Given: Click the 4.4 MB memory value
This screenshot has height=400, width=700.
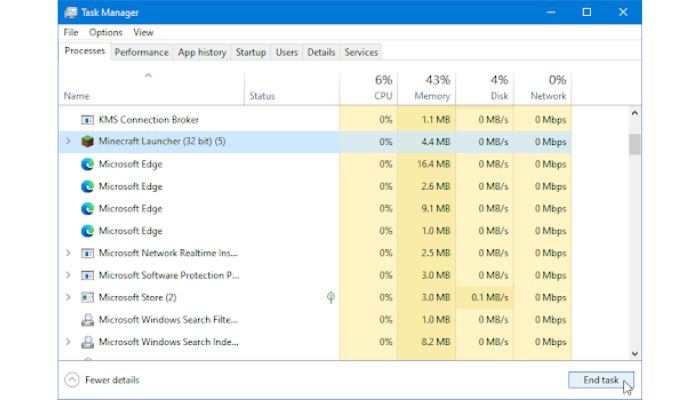Looking at the screenshot, I should point(436,142).
